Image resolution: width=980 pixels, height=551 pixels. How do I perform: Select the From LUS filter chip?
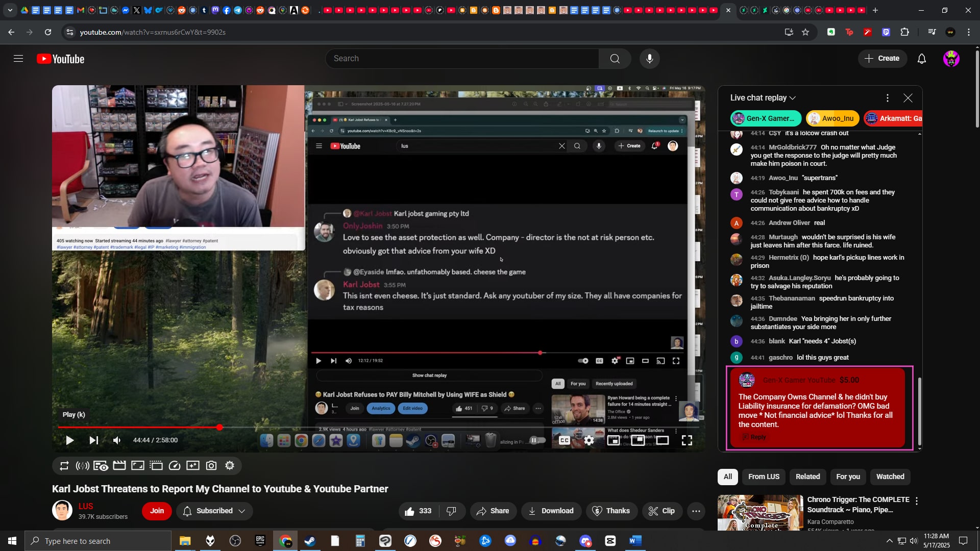point(764,477)
